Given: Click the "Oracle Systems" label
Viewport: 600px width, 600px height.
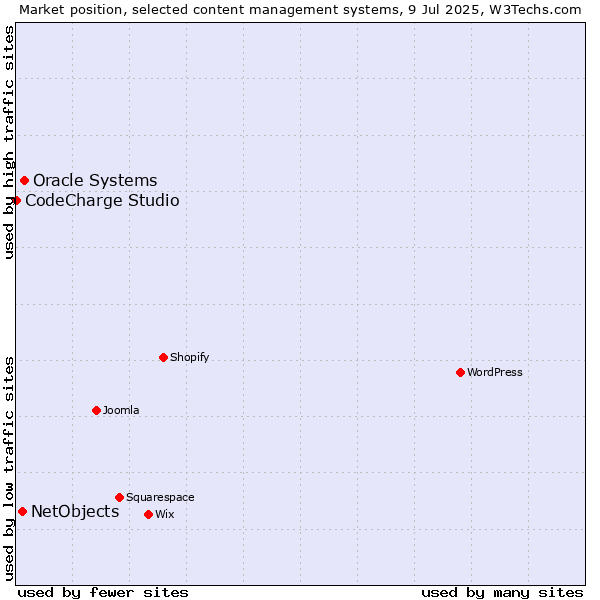Looking at the screenshot, I should coord(95,180).
